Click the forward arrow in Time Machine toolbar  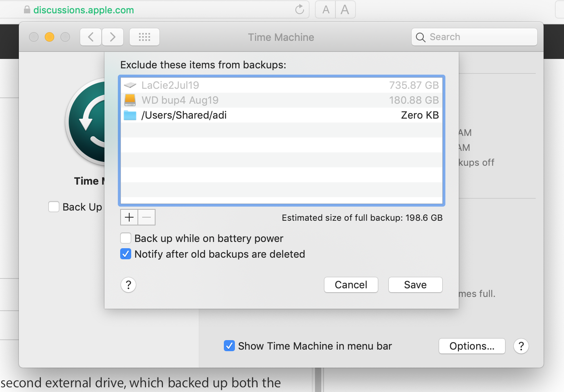coord(113,37)
